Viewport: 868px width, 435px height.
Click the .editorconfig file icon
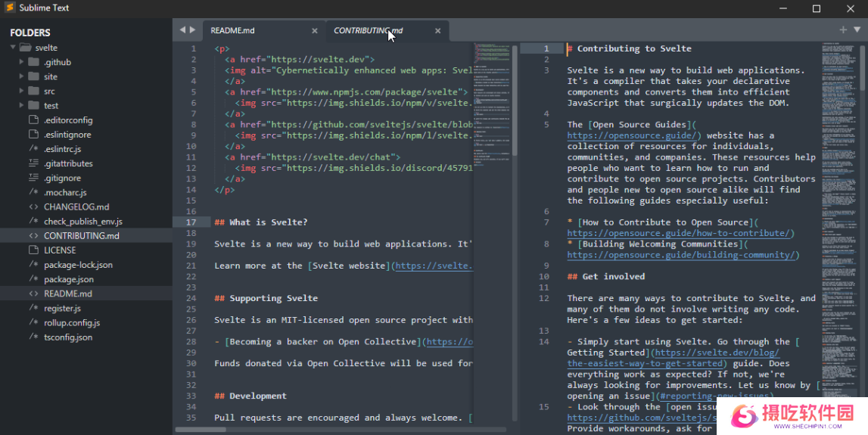click(x=34, y=120)
